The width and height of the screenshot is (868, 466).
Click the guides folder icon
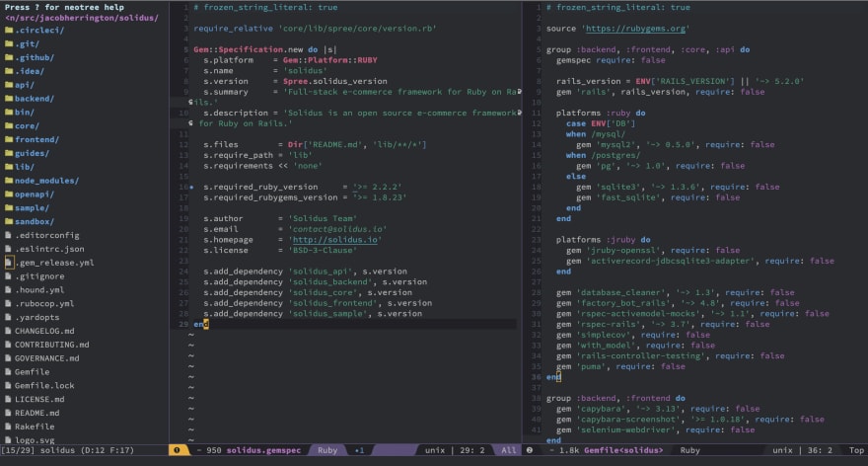click(x=9, y=153)
